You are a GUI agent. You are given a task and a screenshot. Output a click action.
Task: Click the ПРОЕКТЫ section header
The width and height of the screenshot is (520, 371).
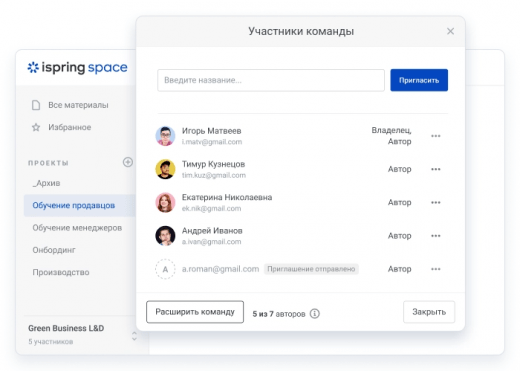click(48, 163)
